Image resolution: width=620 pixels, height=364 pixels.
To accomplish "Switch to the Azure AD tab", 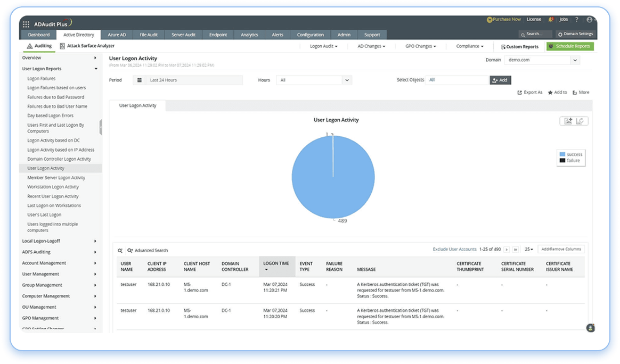I will tap(117, 35).
